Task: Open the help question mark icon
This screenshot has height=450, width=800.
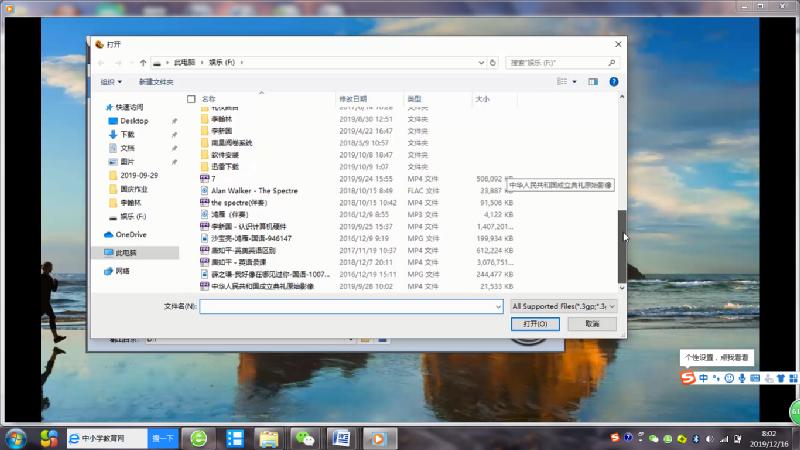Action: (612, 81)
